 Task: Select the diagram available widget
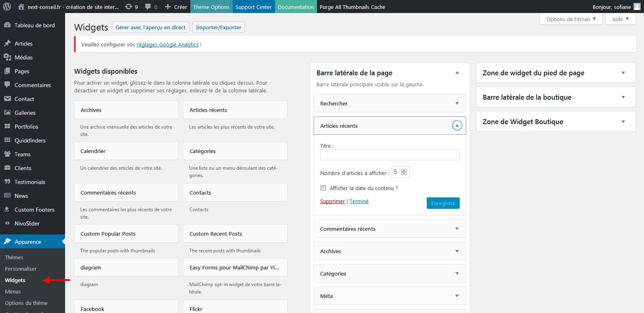pyautogui.click(x=126, y=267)
